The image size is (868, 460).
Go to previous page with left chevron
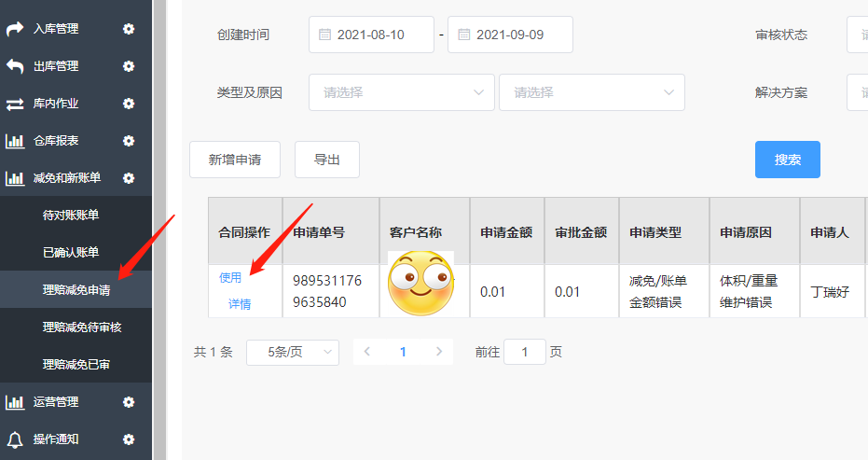click(x=366, y=352)
